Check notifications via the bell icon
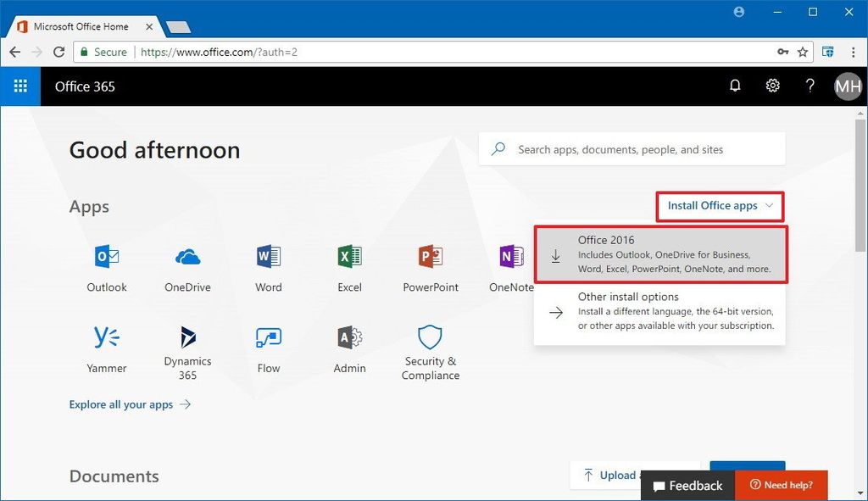 click(x=735, y=86)
